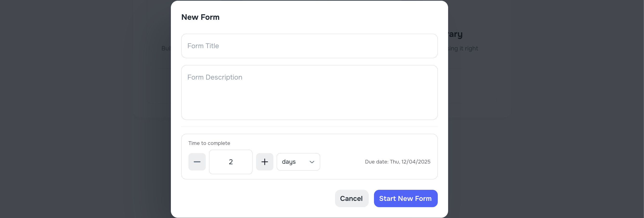Viewport: 644px width, 218px height.
Task: Click the Form Description text area
Action: (309, 93)
